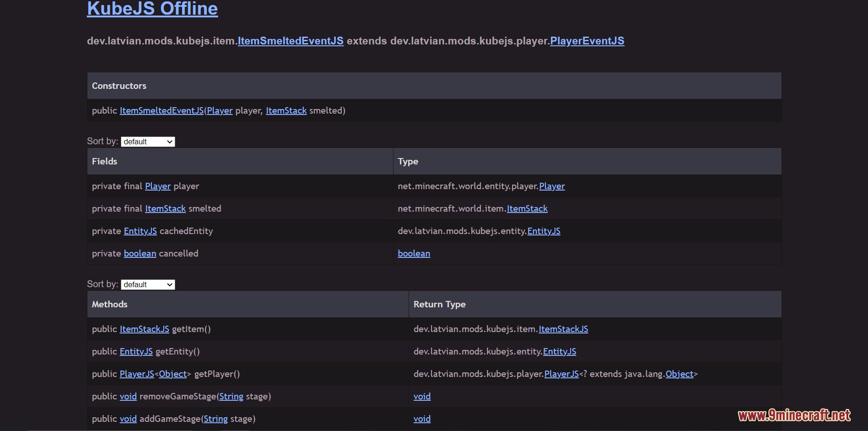Open ItemStack link in constructor parameters
The height and width of the screenshot is (431, 868).
(286, 110)
